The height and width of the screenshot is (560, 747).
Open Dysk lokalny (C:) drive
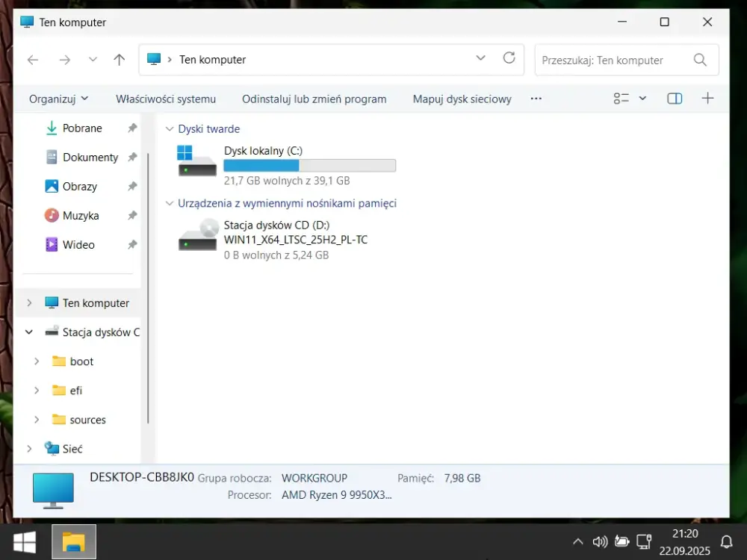(x=263, y=150)
